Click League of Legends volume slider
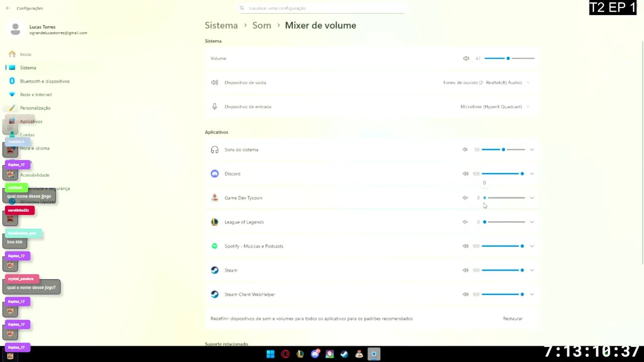Viewport: 644px width, 362px height. [x=503, y=222]
